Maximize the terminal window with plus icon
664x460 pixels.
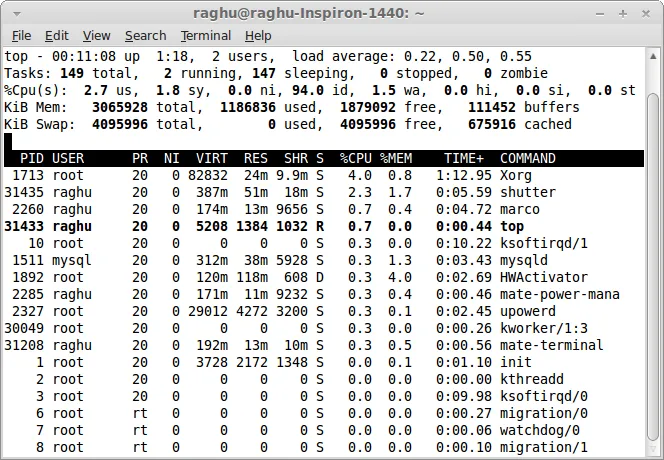pos(624,12)
